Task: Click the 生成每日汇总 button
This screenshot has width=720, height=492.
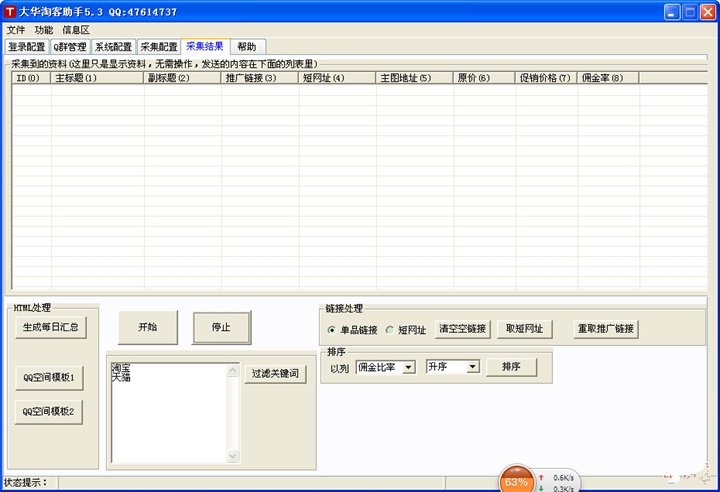Action: pyautogui.click(x=51, y=327)
